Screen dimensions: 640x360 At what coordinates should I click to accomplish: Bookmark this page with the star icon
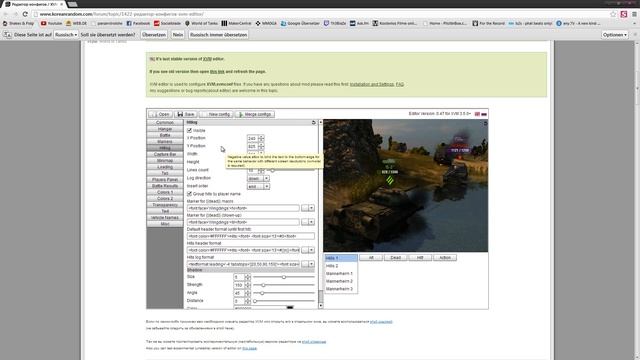coord(613,14)
